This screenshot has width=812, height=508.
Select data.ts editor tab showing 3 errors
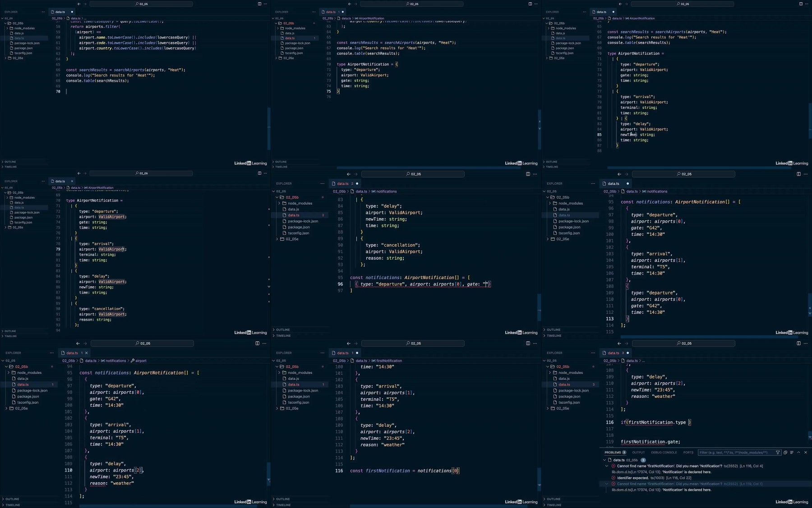616,353
